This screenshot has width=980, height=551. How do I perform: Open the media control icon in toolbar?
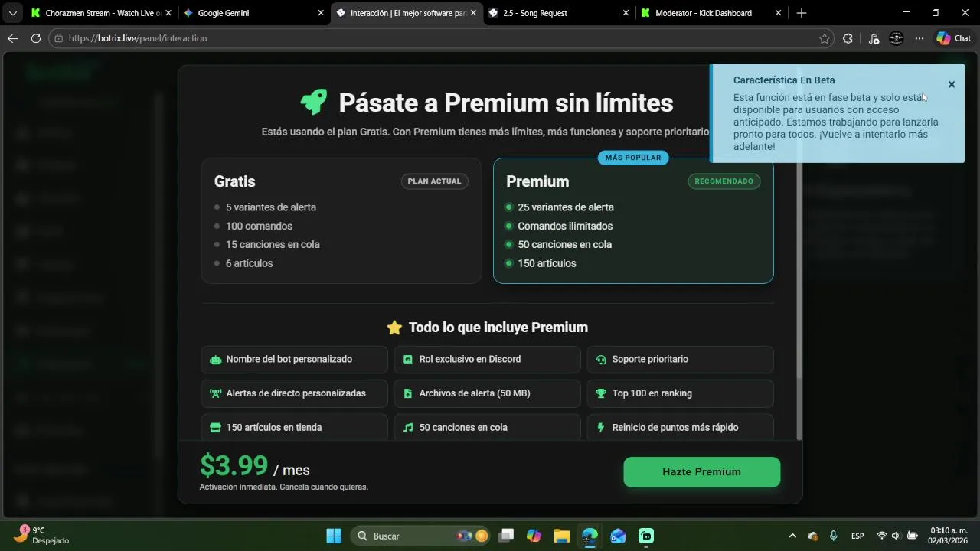pyautogui.click(x=874, y=38)
